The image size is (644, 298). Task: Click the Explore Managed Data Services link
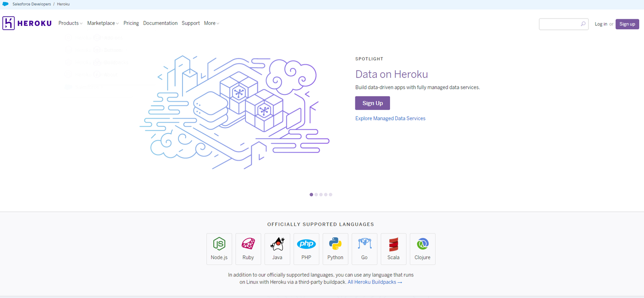(x=390, y=119)
